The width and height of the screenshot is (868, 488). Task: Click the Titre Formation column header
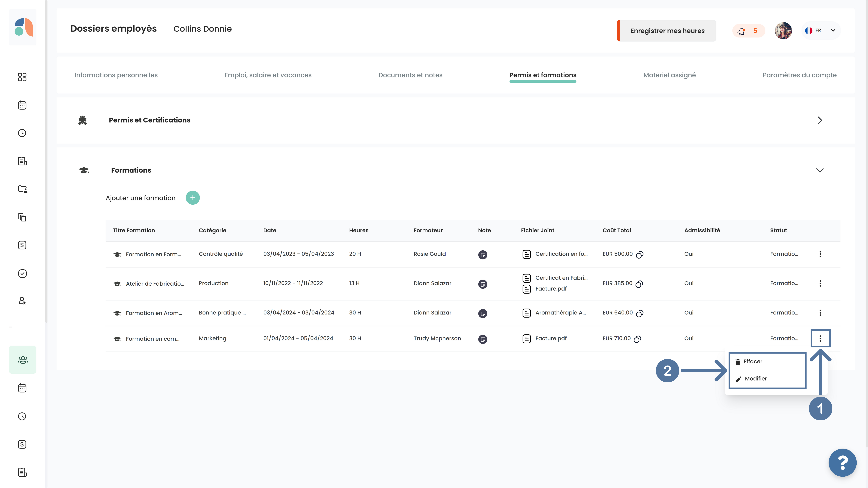[134, 230]
